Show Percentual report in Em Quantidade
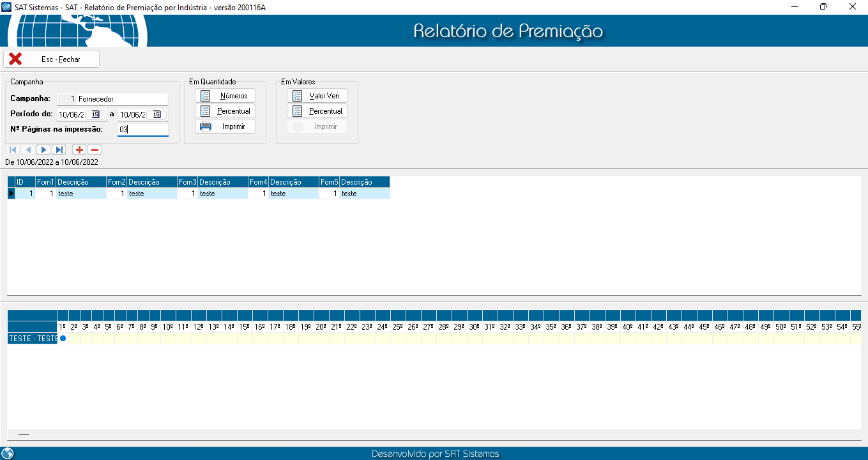Screen dimensions: 868x460 [225, 111]
